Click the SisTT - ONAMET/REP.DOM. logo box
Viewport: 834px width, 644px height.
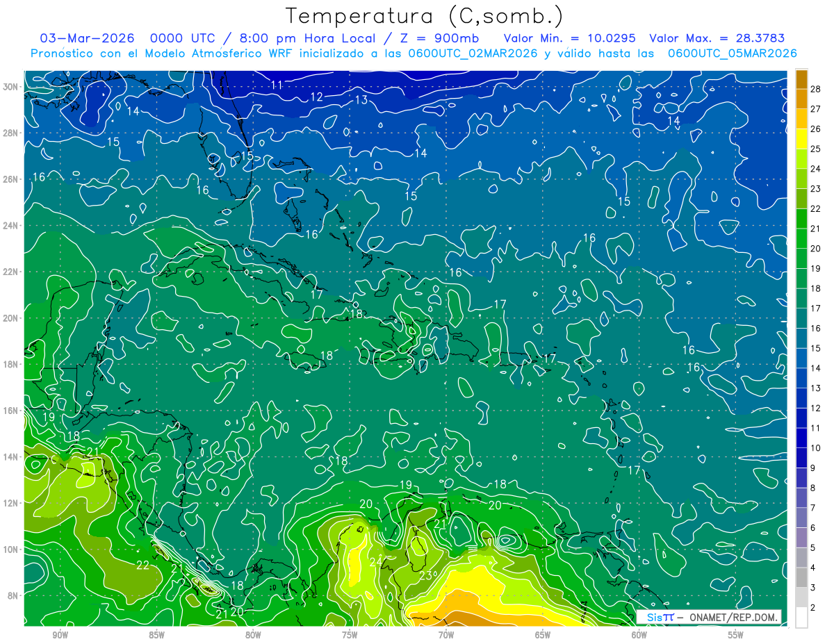coord(710,617)
